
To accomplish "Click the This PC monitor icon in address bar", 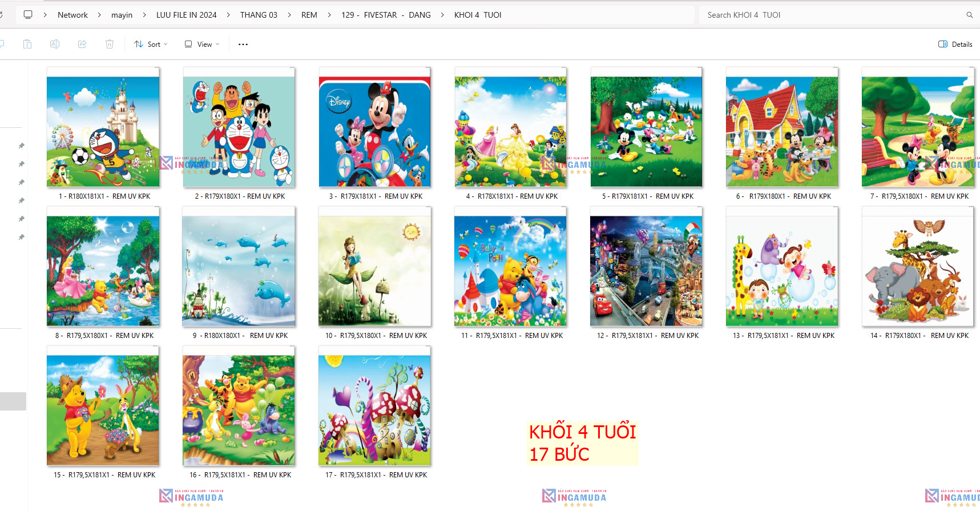I will 28,15.
